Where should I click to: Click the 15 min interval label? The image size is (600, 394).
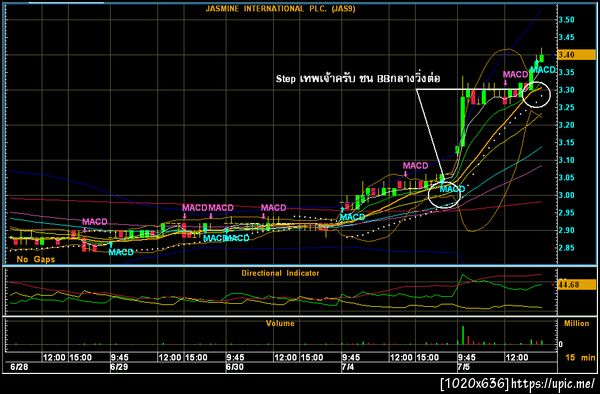[580, 358]
